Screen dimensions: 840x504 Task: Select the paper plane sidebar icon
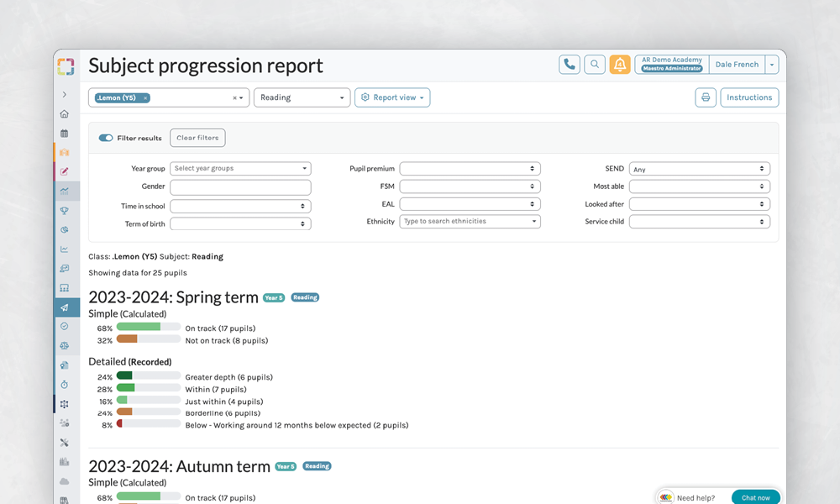(x=65, y=307)
